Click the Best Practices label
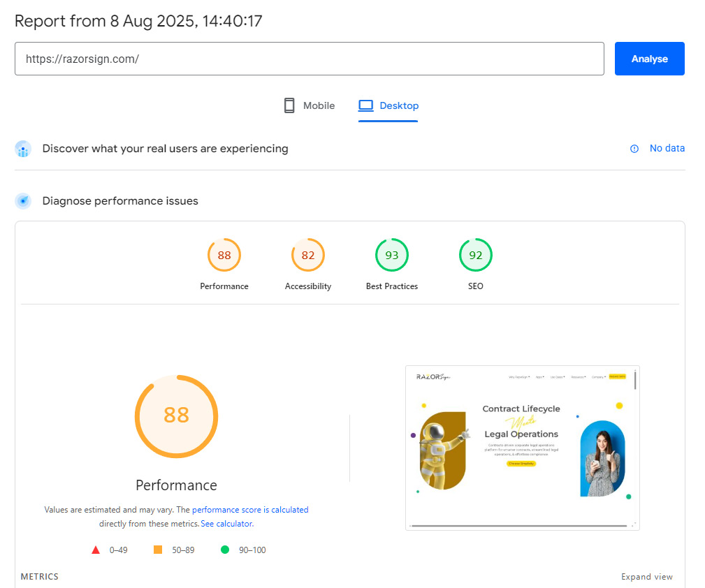705x588 pixels. coord(391,286)
